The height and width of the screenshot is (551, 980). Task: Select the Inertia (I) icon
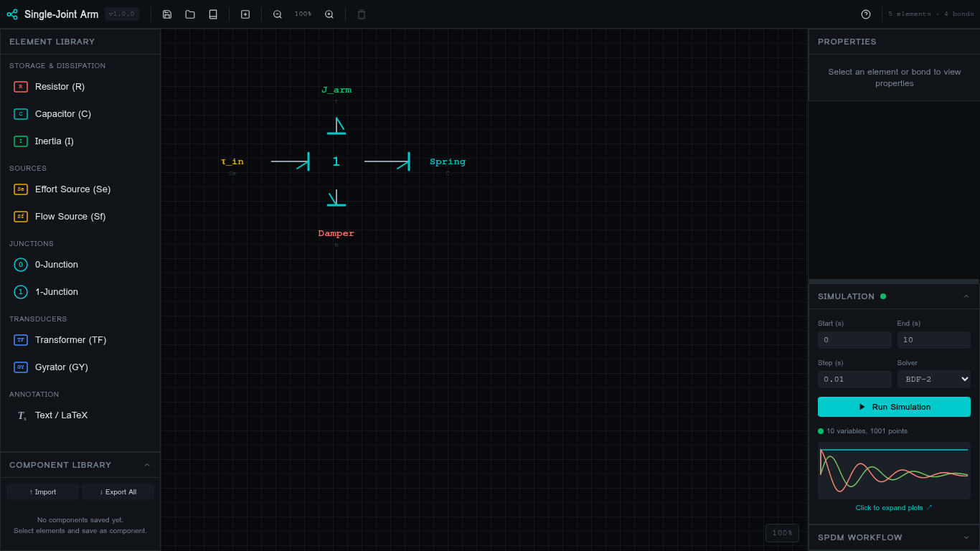point(21,141)
